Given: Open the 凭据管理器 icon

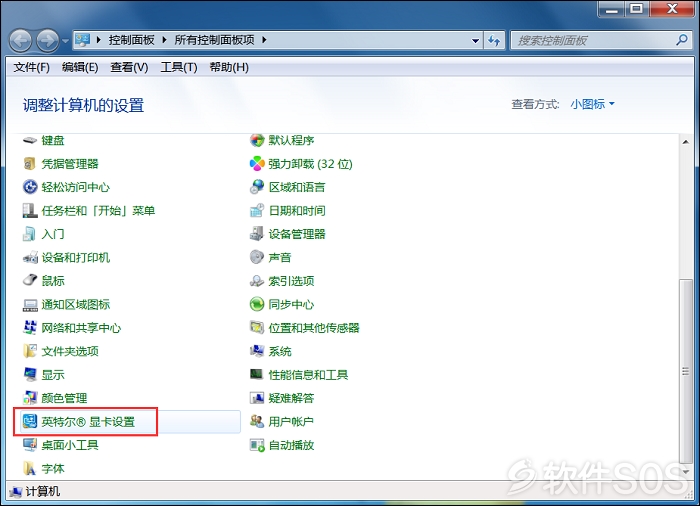Looking at the screenshot, I should tap(30, 164).
